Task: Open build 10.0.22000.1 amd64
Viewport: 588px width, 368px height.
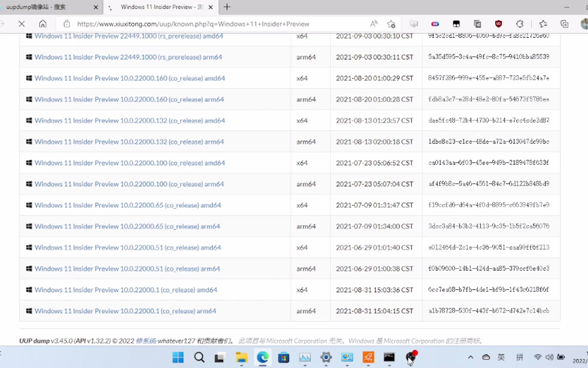Action: click(126, 290)
